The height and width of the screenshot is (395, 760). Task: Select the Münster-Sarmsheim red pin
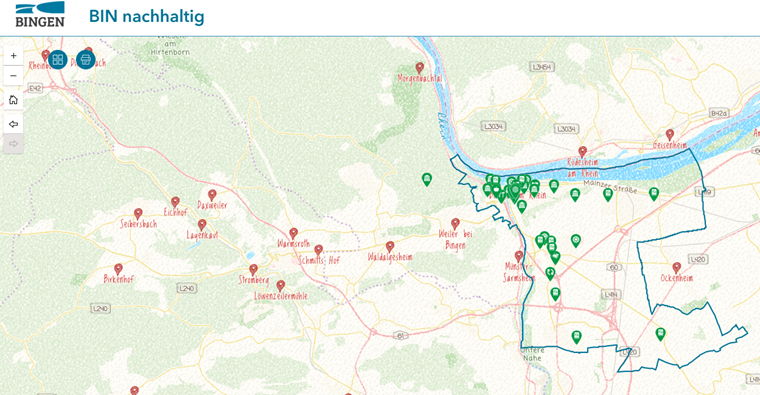point(519,256)
